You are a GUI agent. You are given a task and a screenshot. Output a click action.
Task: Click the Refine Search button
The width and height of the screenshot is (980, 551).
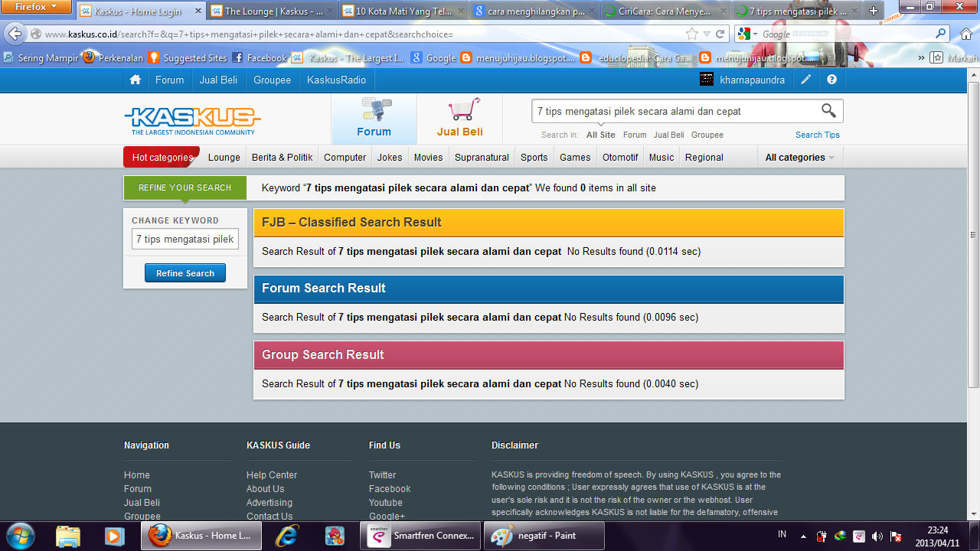(x=185, y=273)
